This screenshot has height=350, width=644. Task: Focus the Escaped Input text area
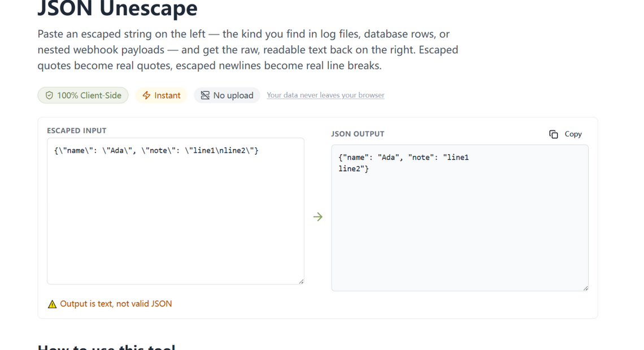coord(175,211)
